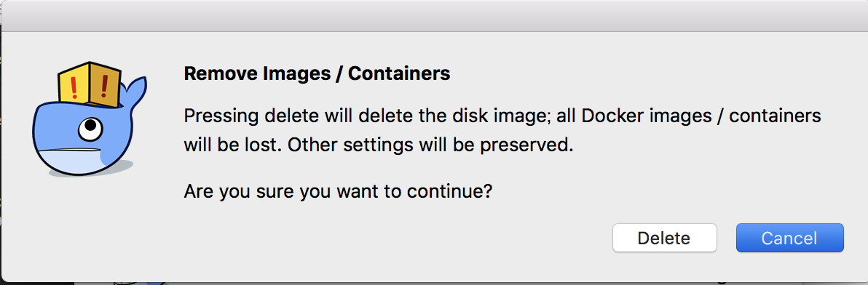Click the gray shadow under the whale
The width and height of the screenshot is (868, 285).
point(111,169)
